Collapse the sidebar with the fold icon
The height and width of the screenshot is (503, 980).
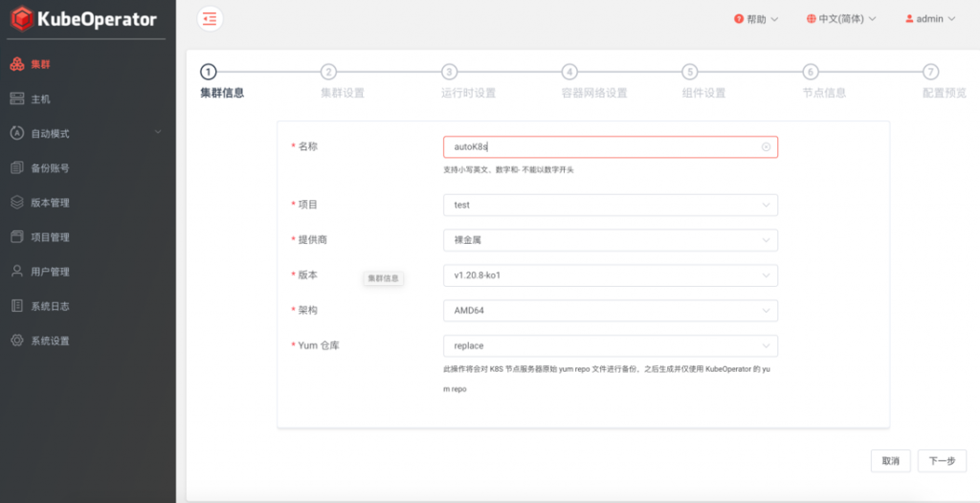[x=210, y=19]
